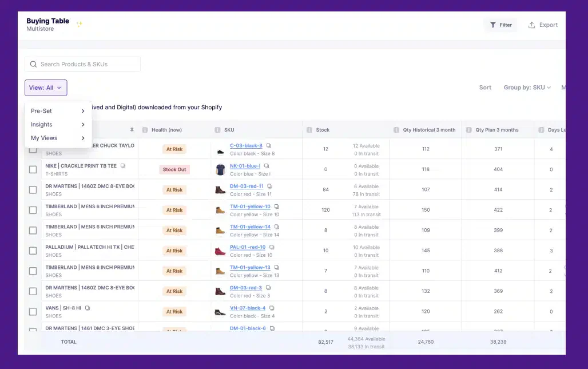
Task: Click copy icon next to Vans SH-8 HI
Action: tap(88, 308)
